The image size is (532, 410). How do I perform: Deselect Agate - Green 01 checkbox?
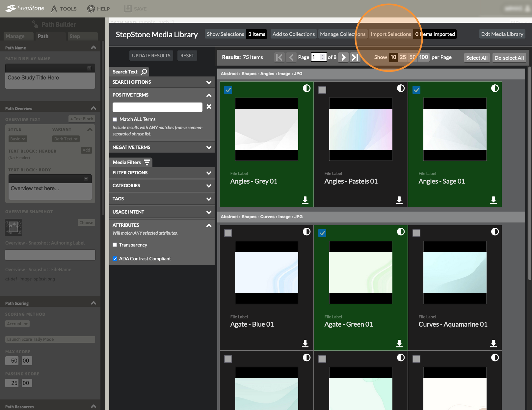coord(322,233)
